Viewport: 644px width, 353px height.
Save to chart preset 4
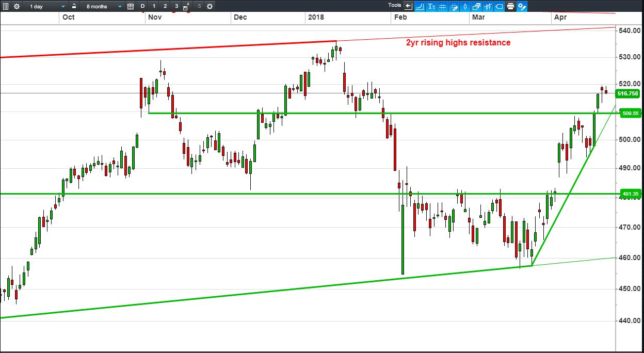[186, 6]
